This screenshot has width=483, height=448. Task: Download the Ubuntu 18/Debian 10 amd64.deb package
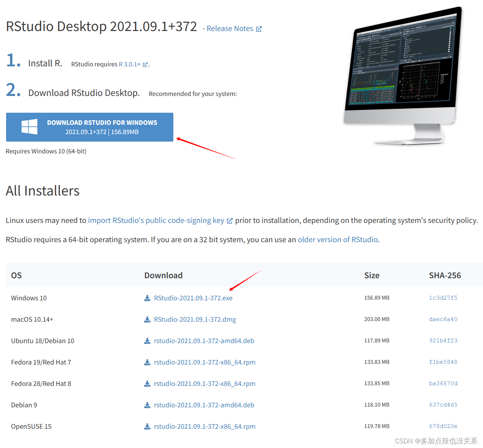pos(204,341)
